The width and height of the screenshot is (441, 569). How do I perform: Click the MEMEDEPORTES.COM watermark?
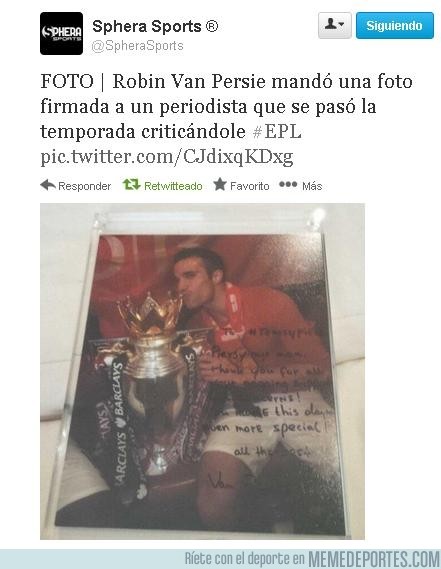coord(374,559)
